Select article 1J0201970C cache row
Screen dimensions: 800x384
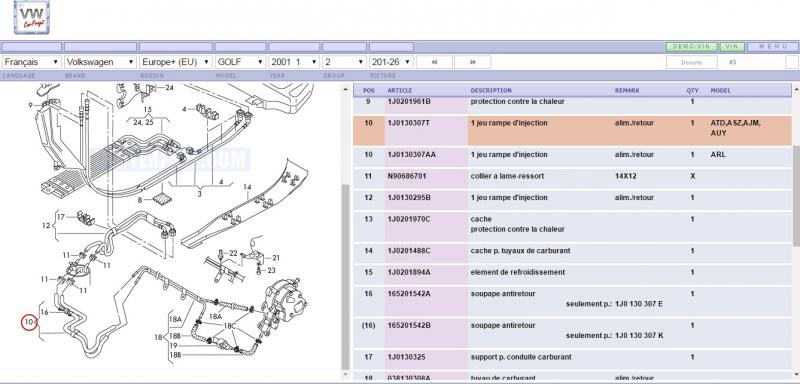[x=572, y=226]
